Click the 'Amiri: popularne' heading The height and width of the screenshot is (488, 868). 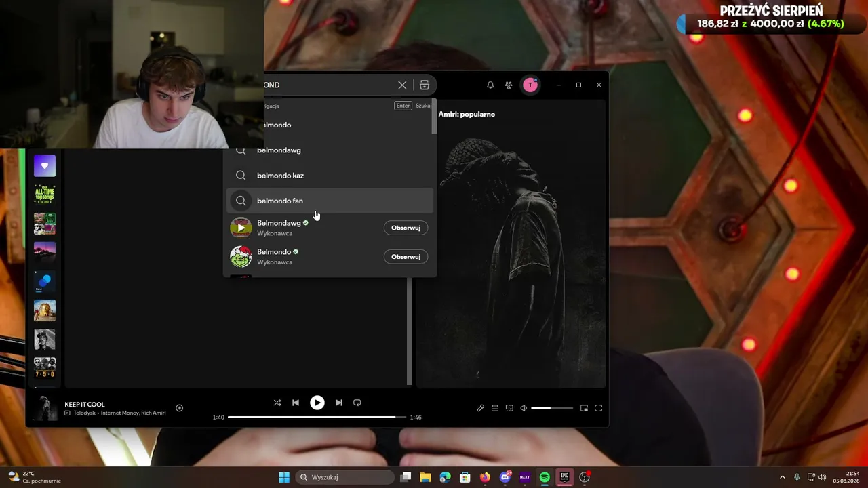[467, 114]
